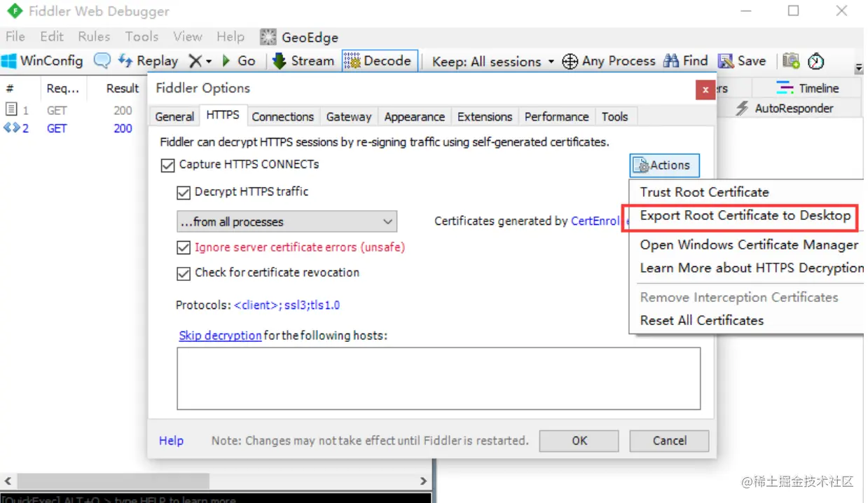This screenshot has width=868, height=503.
Task: Click the camera screenshot toolbar icon
Action: point(791,61)
